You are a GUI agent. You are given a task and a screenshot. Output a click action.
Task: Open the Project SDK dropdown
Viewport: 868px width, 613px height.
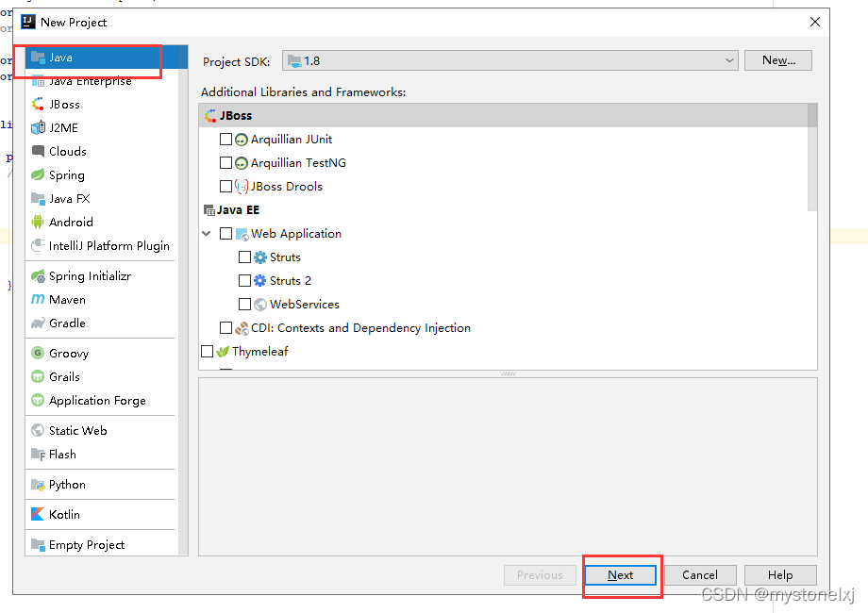[x=509, y=60]
